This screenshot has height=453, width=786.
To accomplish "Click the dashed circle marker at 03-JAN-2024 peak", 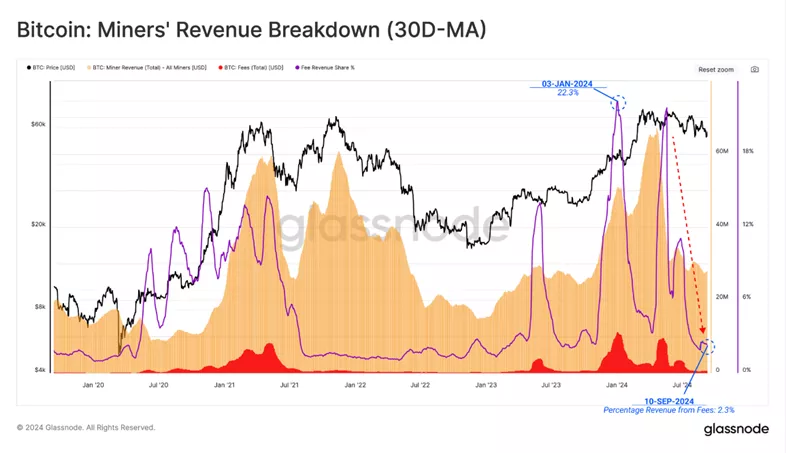I will tap(618, 102).
